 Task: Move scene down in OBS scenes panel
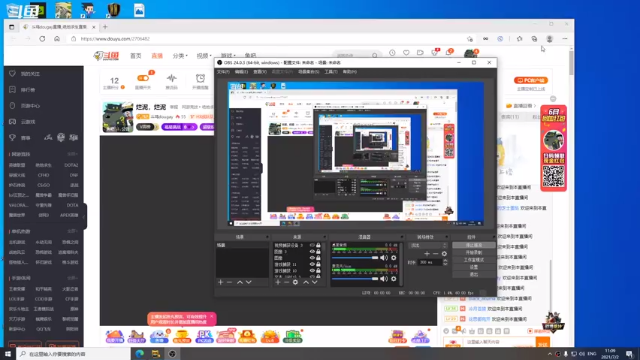[249, 282]
